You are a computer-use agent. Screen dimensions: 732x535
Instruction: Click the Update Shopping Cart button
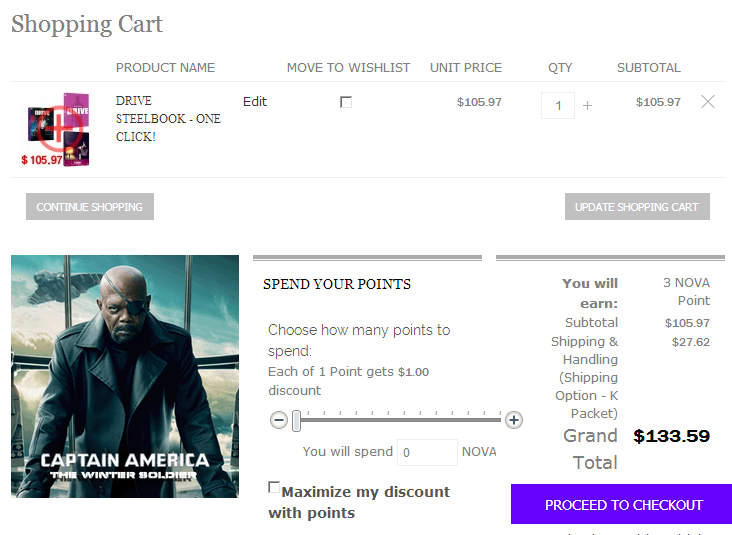(637, 206)
